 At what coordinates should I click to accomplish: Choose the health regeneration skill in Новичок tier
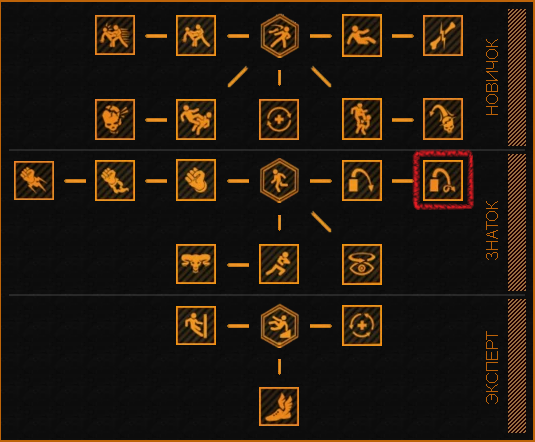[x=279, y=119]
